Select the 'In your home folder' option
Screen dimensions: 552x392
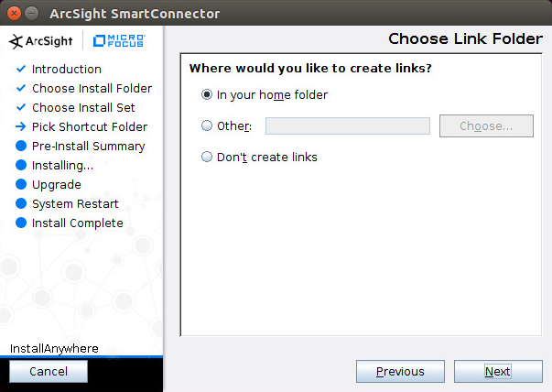(207, 94)
